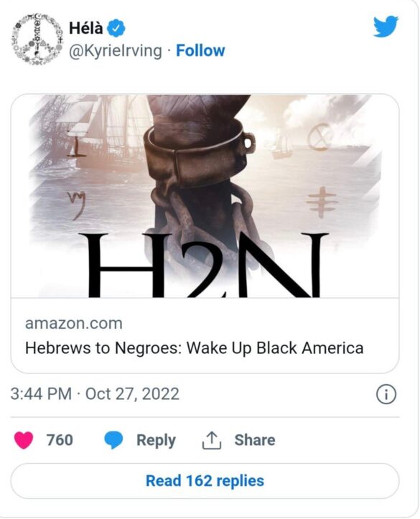
Task: Click the 760 likes count
Action: click(60, 440)
